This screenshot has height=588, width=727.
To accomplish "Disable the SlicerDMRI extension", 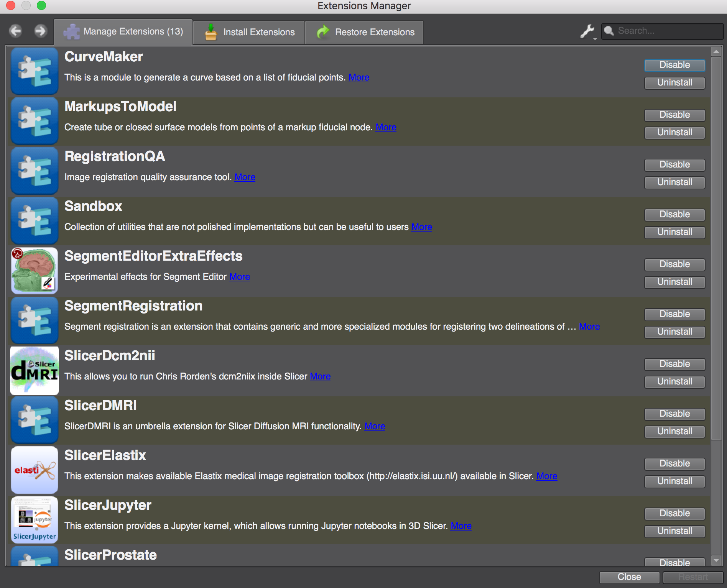I will pos(674,413).
